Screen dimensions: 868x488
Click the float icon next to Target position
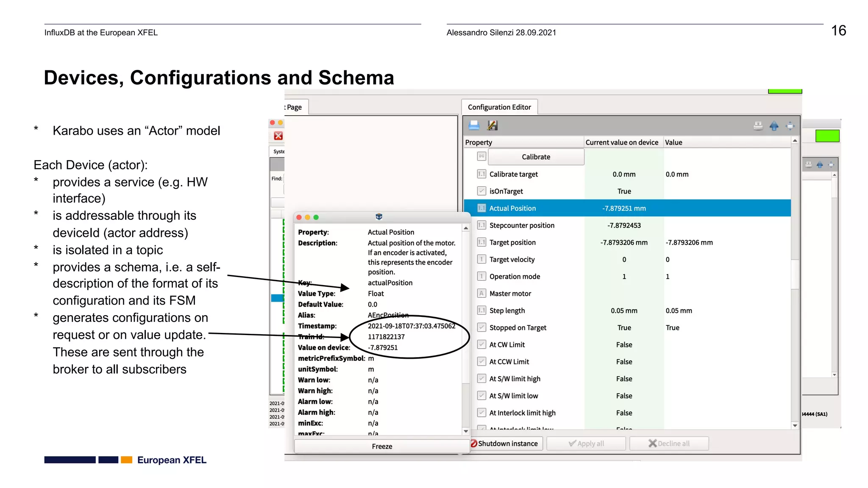481,242
